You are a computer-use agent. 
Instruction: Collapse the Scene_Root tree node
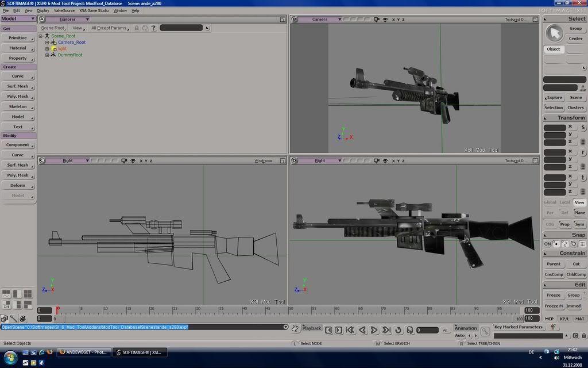pyautogui.click(x=41, y=36)
